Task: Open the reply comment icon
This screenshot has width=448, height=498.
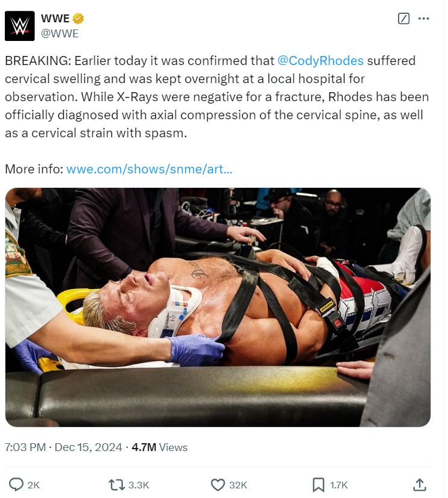Action: 16,485
